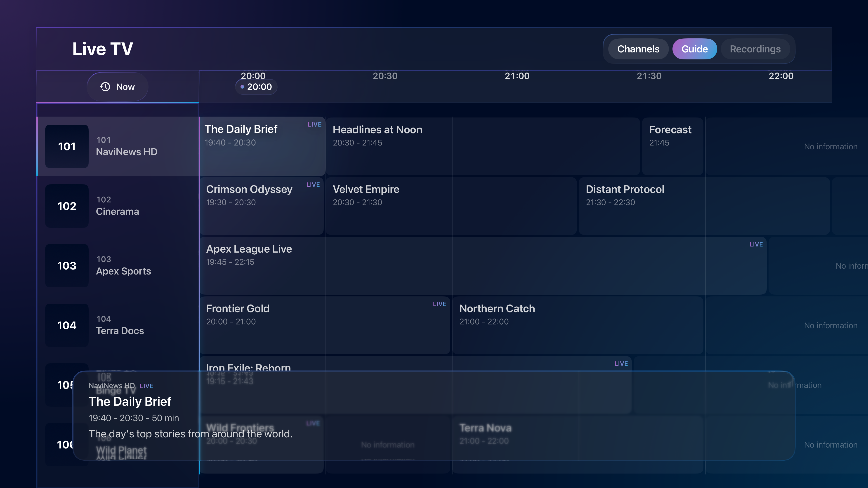This screenshot has height=488, width=868.
Task: Click LIVE badge on Frontier Gold
Action: [x=439, y=304]
